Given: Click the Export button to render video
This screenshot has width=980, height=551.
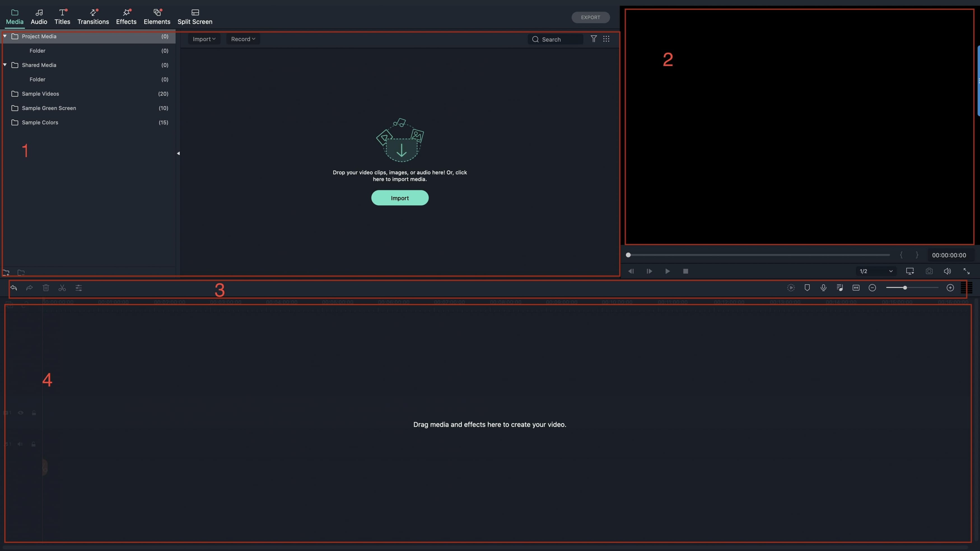Looking at the screenshot, I should pos(590,17).
